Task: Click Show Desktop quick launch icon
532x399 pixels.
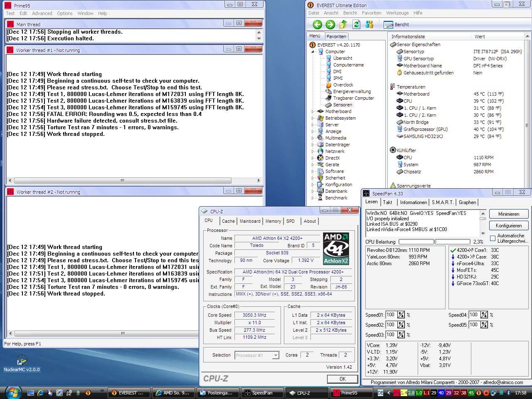Action: (31, 392)
